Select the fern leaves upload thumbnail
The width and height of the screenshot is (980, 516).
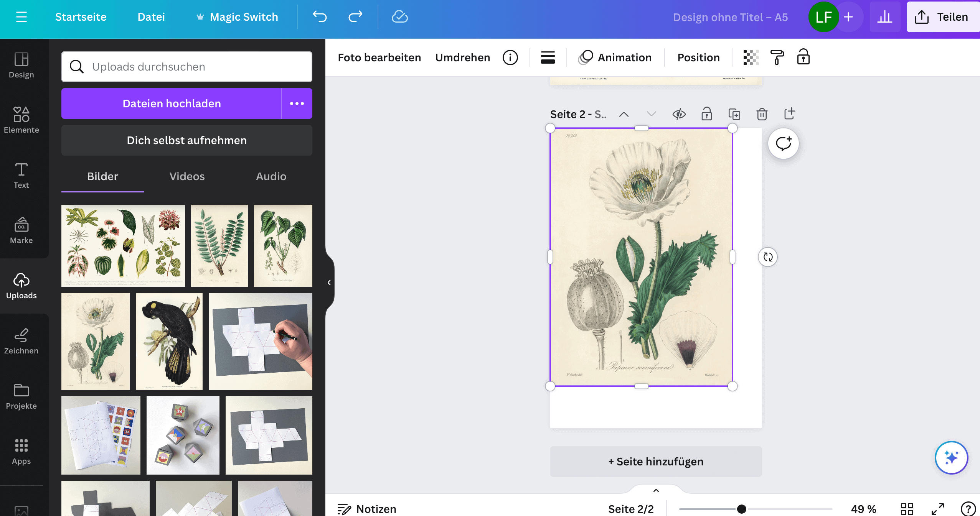tap(219, 246)
